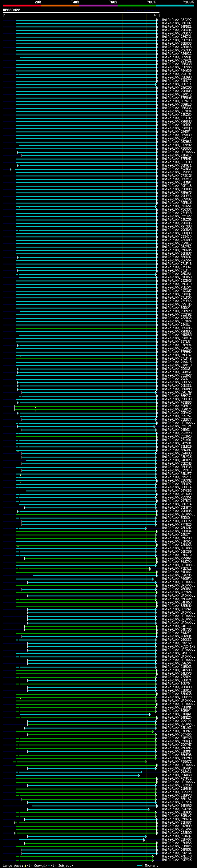The width and height of the screenshot is (197, 868).
Task: Open hit UniRef100_P69039
Action: [x=177, y=135]
